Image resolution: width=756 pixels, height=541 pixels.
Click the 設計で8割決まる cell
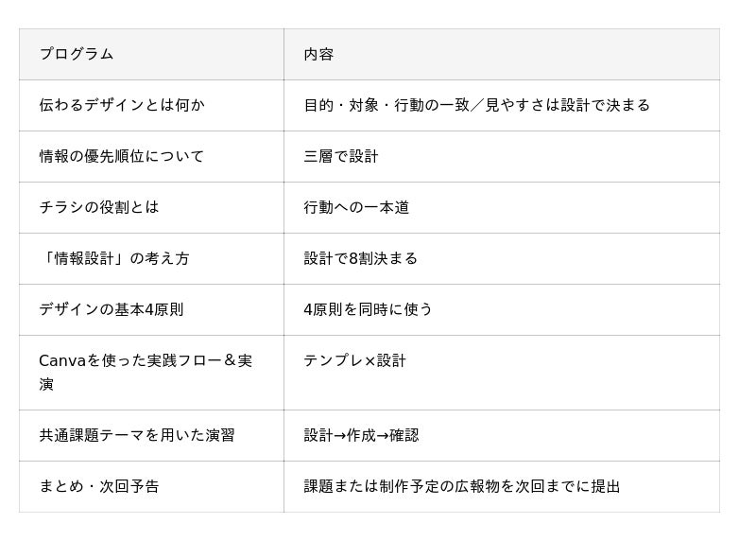(x=360, y=259)
